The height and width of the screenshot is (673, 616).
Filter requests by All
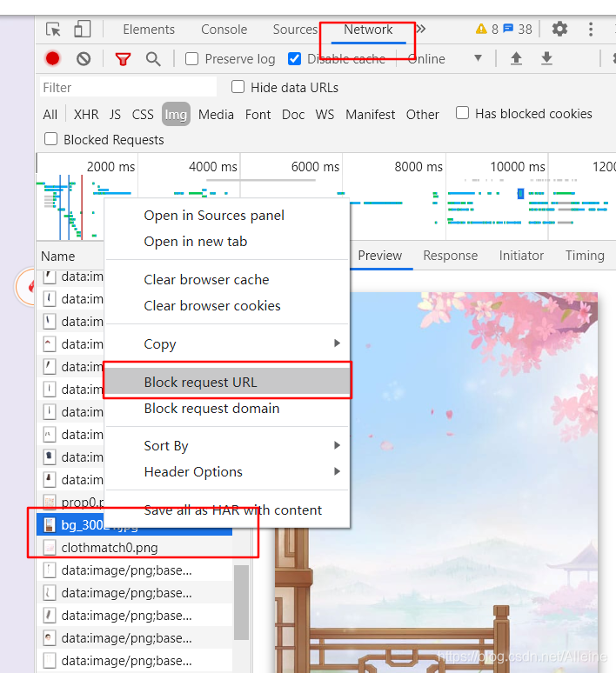pyautogui.click(x=50, y=114)
